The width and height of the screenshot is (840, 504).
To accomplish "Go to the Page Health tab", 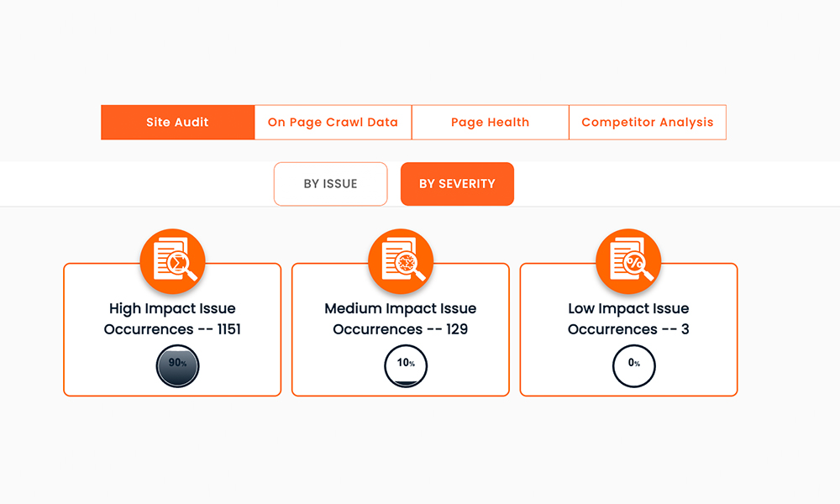I will (x=490, y=122).
